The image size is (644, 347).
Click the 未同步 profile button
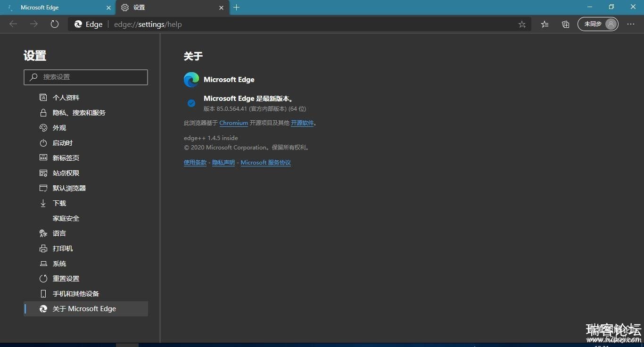pyautogui.click(x=598, y=24)
